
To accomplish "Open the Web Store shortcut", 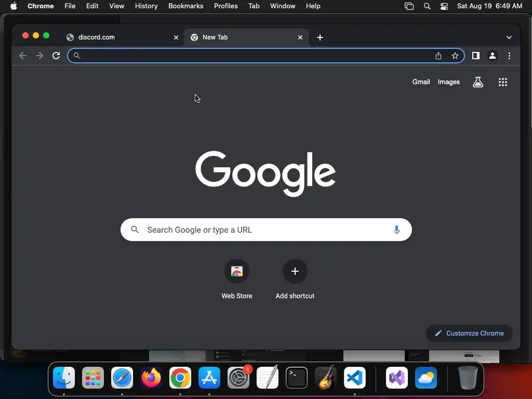I will [x=237, y=280].
